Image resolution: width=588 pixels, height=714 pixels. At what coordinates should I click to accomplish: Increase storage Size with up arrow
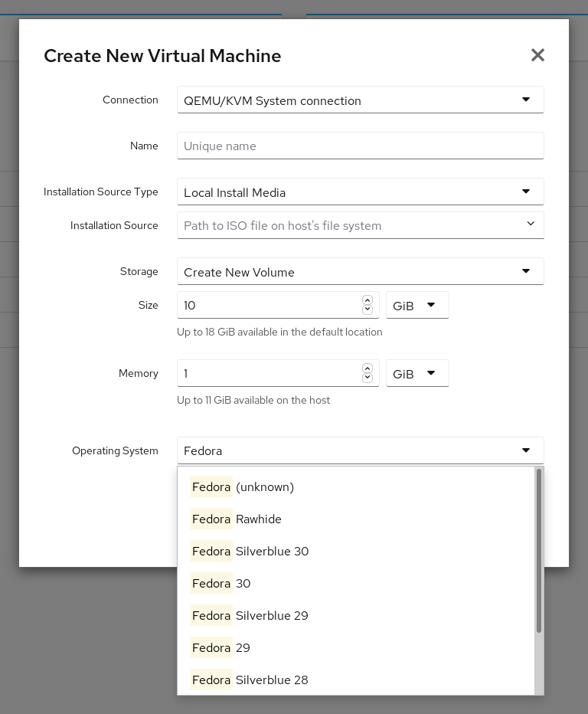point(367,300)
